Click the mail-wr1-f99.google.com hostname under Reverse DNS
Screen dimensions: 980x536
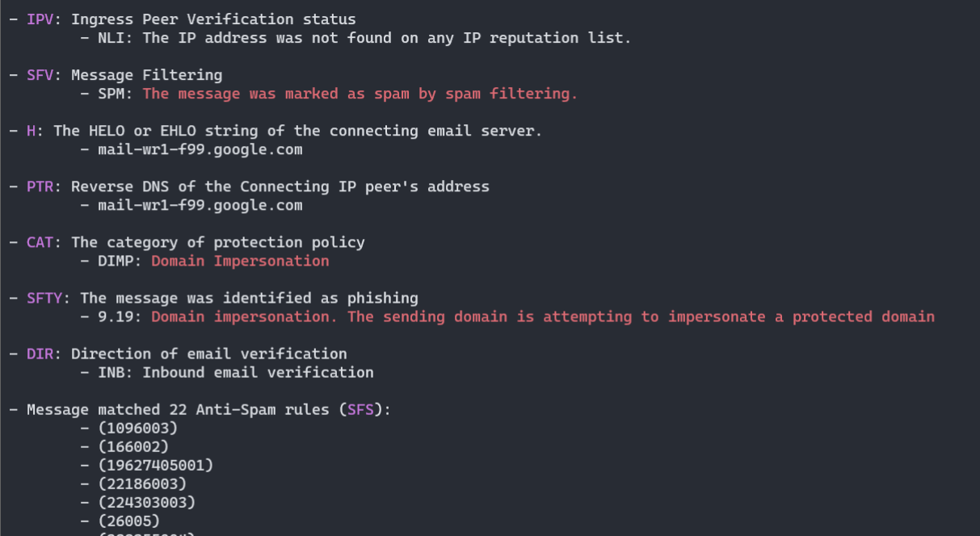tap(200, 205)
